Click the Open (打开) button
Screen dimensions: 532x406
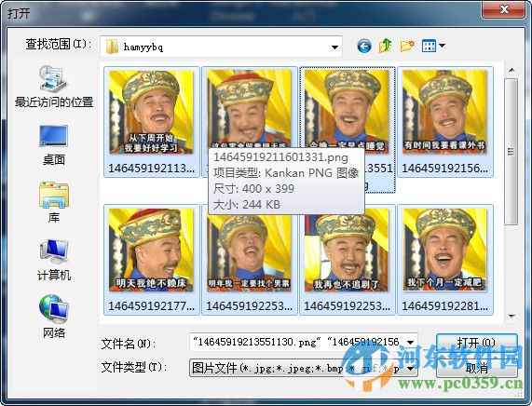point(477,343)
